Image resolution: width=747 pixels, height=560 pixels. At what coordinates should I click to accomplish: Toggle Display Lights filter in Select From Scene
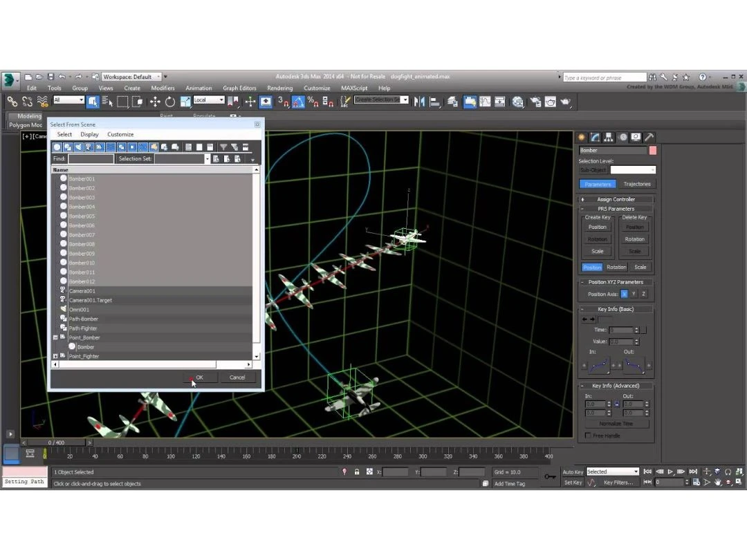pyautogui.click(x=79, y=147)
